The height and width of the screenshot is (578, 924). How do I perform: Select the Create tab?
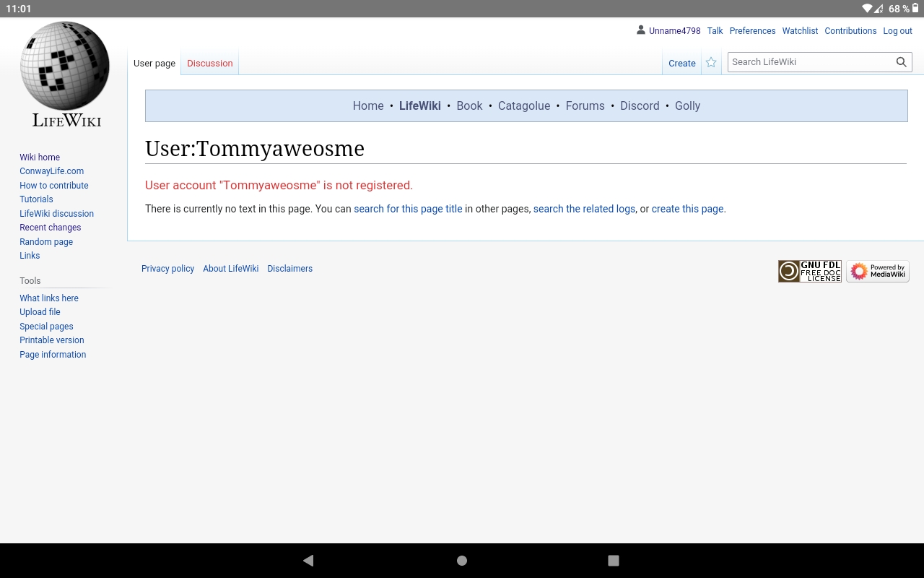682,63
